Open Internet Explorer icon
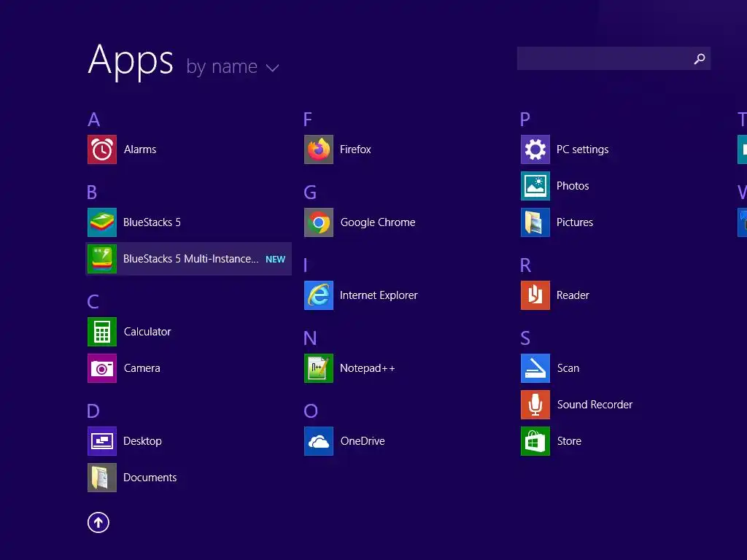Image resolution: width=747 pixels, height=560 pixels. pos(319,295)
